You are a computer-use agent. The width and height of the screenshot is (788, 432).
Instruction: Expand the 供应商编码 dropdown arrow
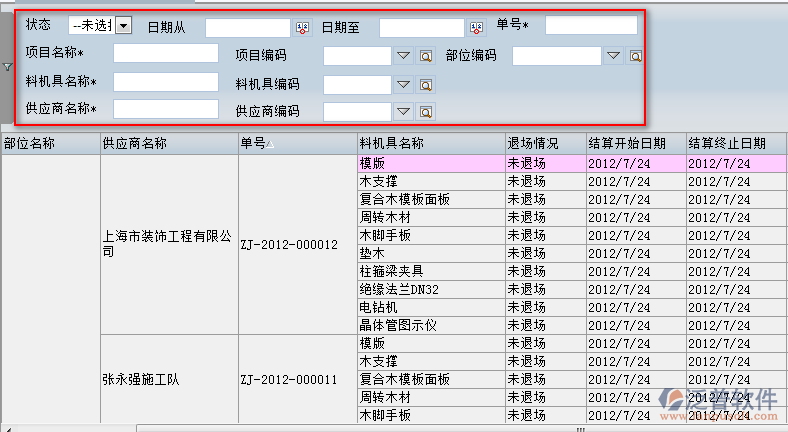point(404,112)
